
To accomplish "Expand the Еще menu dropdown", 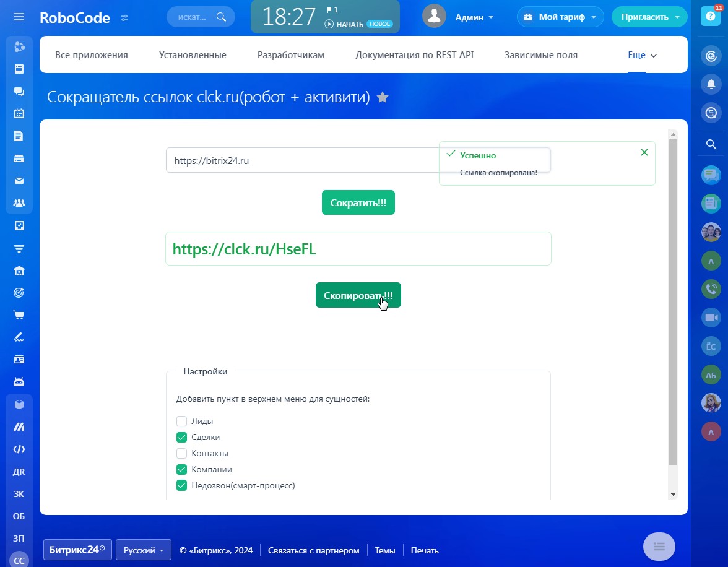I will click(x=642, y=55).
